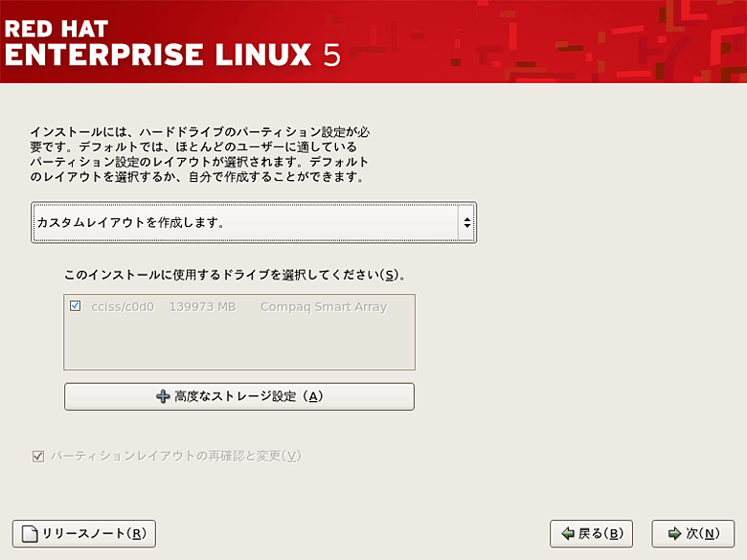Click the green right arrow icon for 次
The image size is (747, 560).
pos(674,534)
